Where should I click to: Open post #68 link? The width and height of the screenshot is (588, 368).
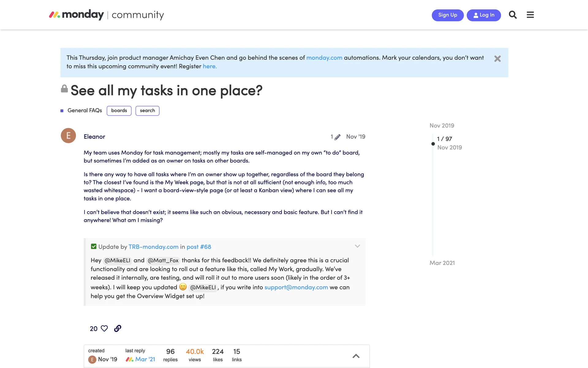[x=198, y=247]
